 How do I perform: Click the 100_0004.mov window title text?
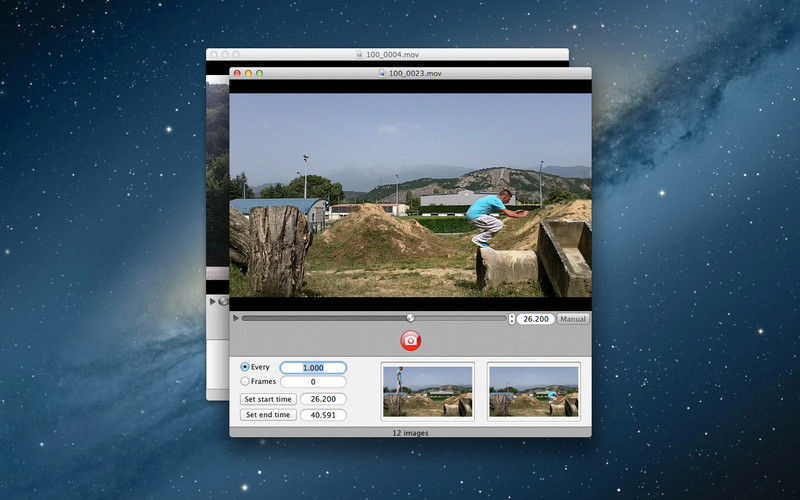pos(392,54)
